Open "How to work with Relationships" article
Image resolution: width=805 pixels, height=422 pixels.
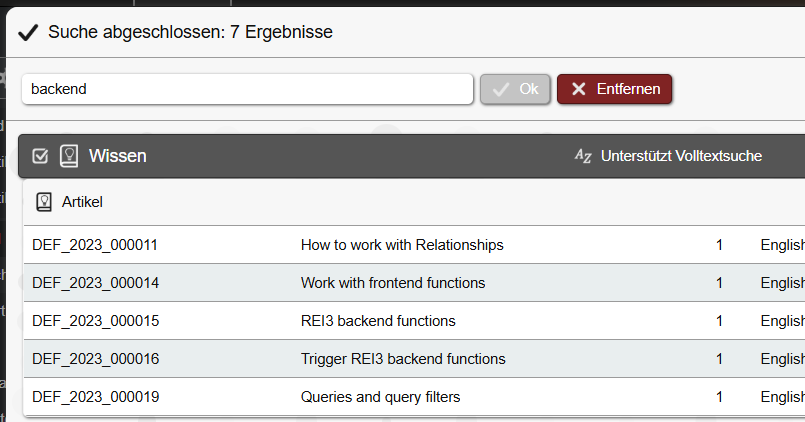(x=401, y=245)
